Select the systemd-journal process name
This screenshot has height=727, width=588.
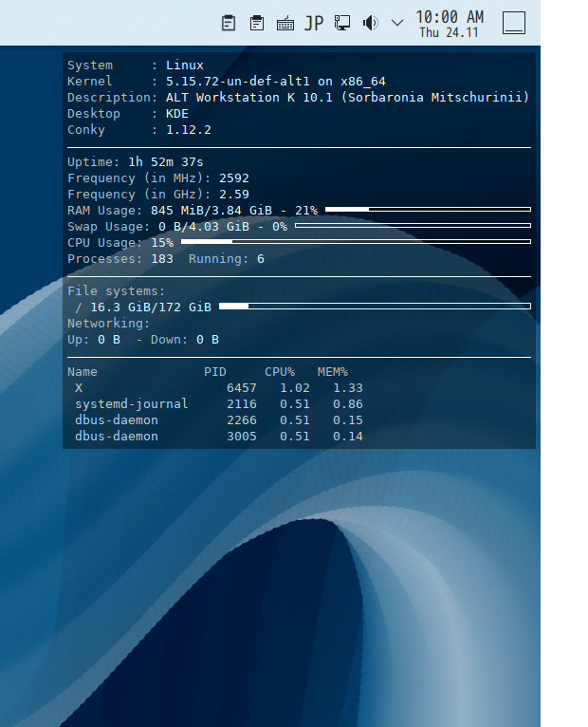pos(132,404)
